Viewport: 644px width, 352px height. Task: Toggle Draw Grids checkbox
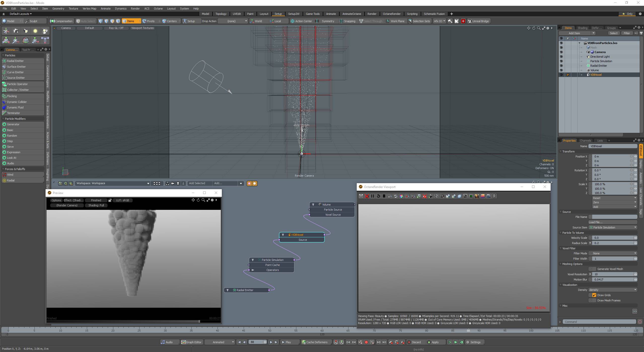click(594, 295)
